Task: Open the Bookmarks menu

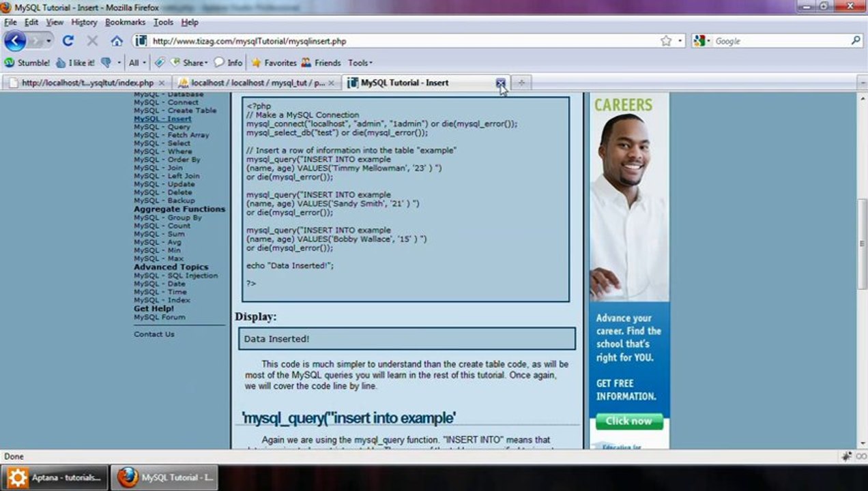Action: coord(125,22)
